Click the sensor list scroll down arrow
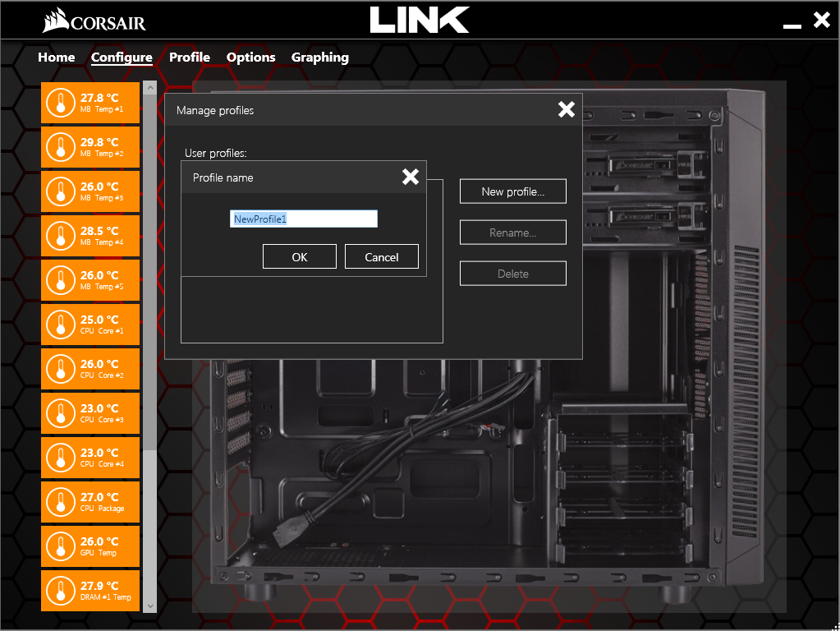840x631 pixels. point(150,606)
